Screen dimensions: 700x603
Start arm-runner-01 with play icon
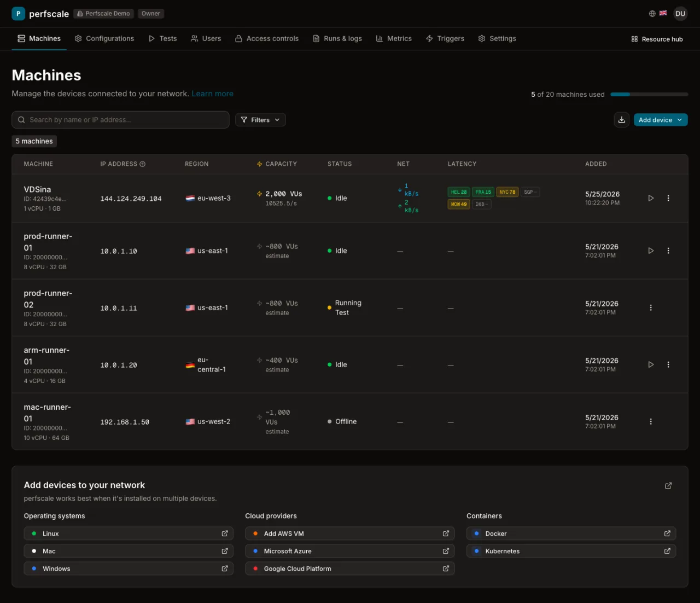pos(651,364)
